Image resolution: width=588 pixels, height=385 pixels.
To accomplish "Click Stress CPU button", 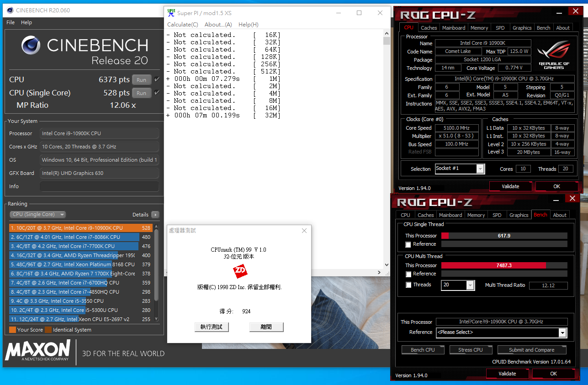I will pyautogui.click(x=470, y=350).
